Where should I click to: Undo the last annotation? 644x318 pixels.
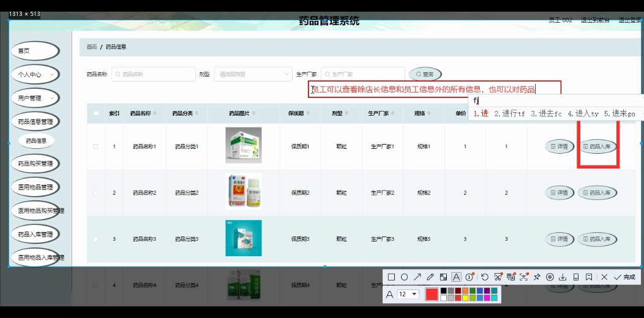pyautogui.click(x=485, y=278)
